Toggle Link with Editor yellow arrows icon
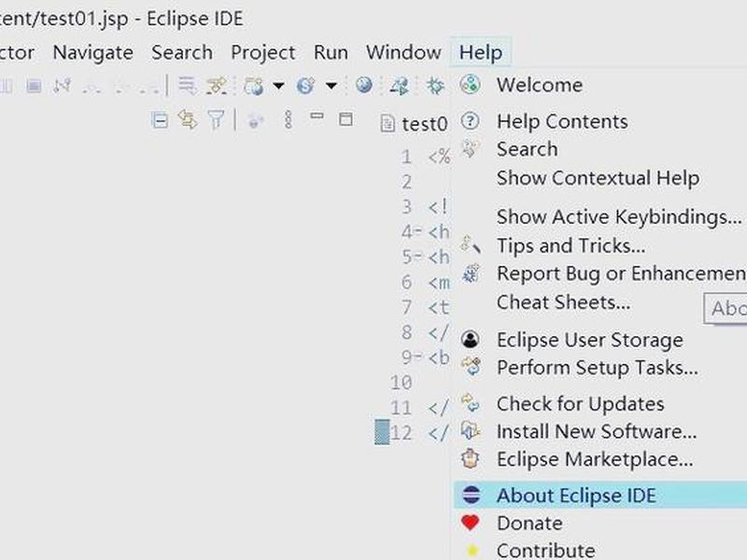 coord(188,119)
